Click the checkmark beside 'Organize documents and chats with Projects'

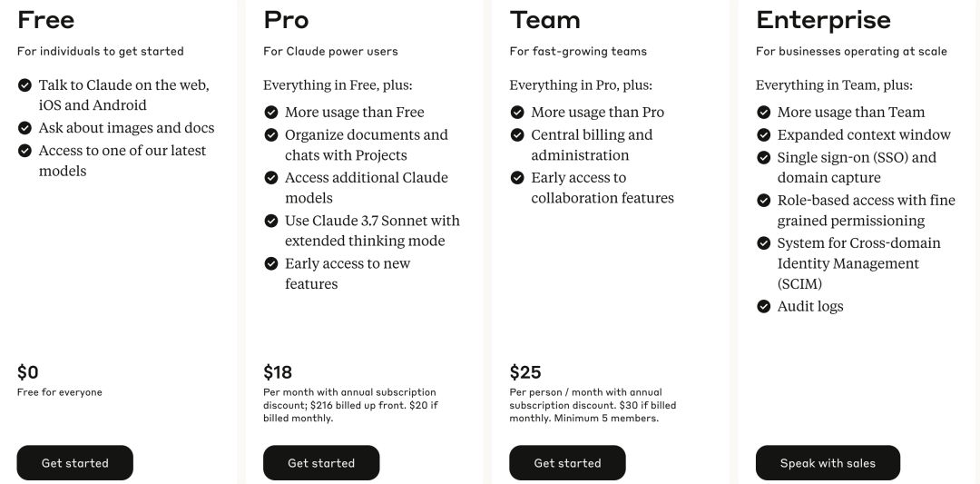[270, 135]
